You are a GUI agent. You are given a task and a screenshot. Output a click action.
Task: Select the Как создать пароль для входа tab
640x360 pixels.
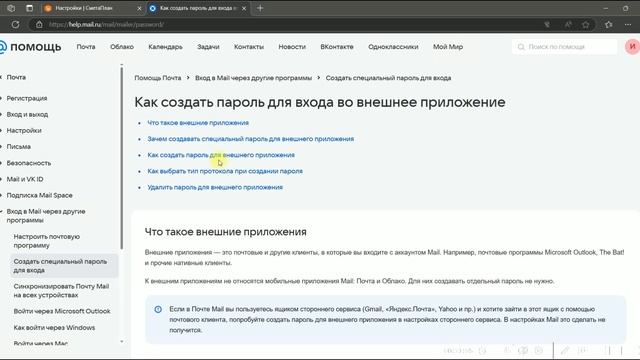[x=198, y=8]
